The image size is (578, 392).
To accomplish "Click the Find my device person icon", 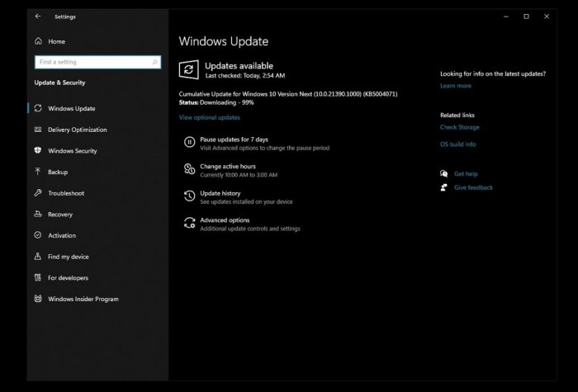I will (x=38, y=256).
